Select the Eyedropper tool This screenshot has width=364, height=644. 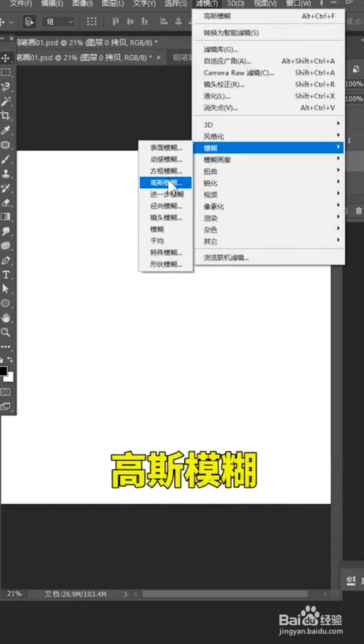6,131
